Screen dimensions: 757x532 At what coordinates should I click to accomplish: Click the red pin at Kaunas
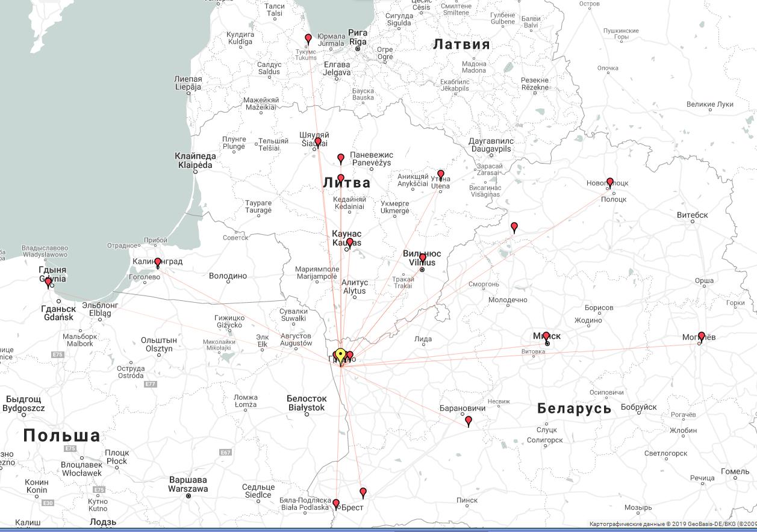click(x=350, y=243)
